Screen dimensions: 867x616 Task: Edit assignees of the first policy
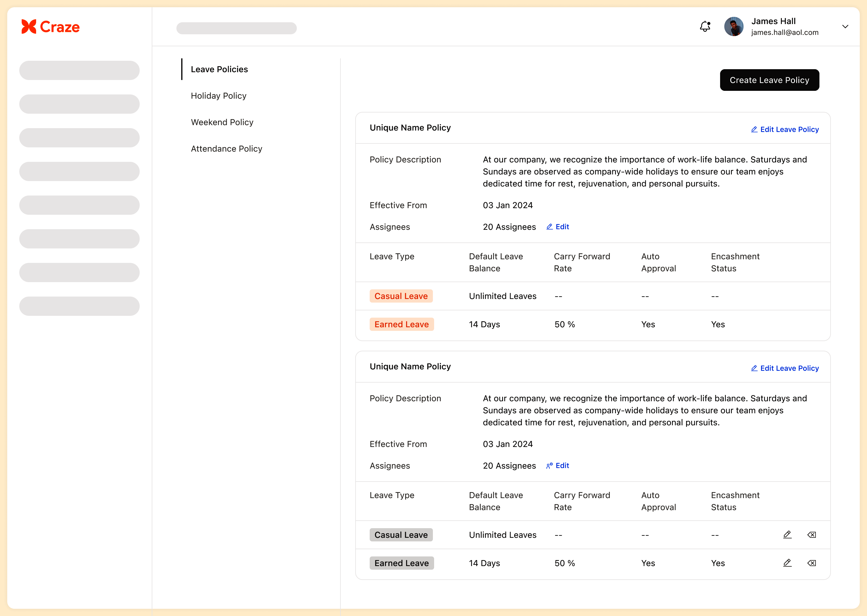pyautogui.click(x=558, y=226)
